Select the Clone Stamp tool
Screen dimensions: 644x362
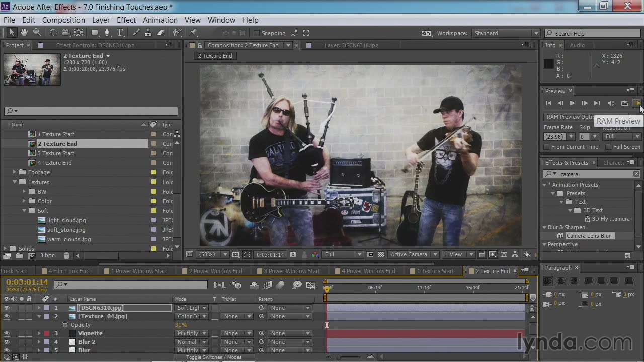pos(148,33)
